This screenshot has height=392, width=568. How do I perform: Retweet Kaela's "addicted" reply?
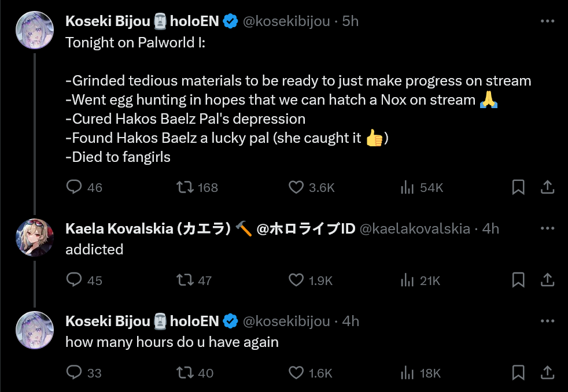click(185, 280)
